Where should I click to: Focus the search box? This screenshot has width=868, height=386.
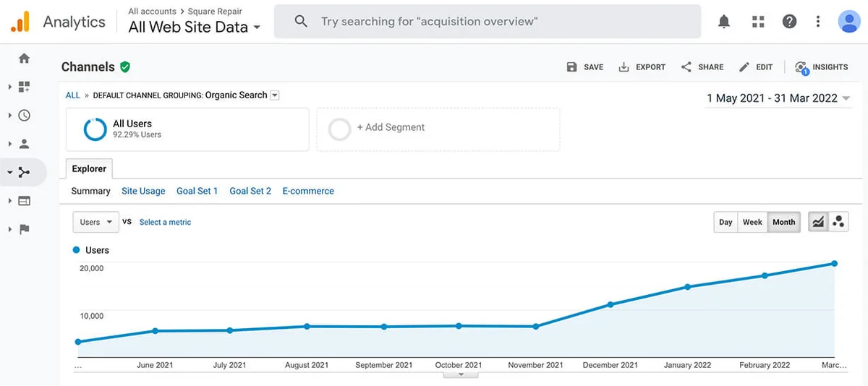tap(488, 22)
